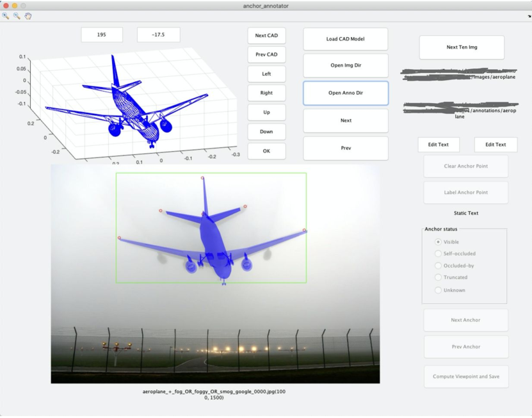The image size is (532, 418).
Task: Skip ahead with Next Ten Img
Action: click(x=462, y=47)
